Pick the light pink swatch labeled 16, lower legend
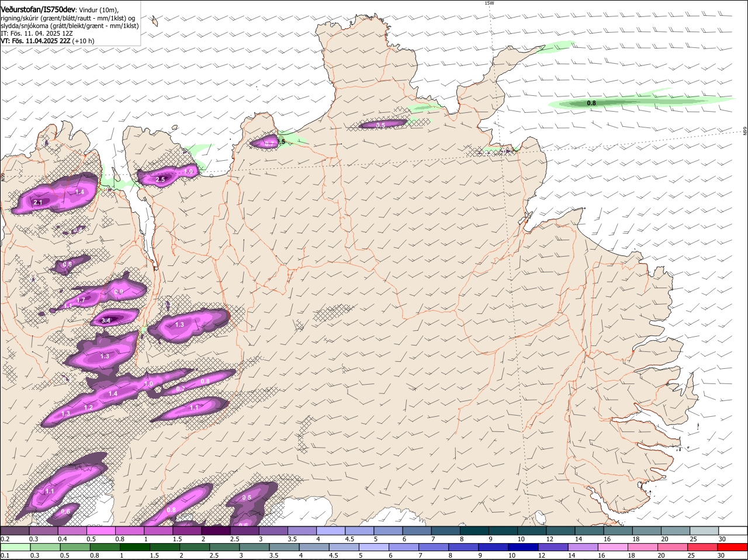 point(612,548)
